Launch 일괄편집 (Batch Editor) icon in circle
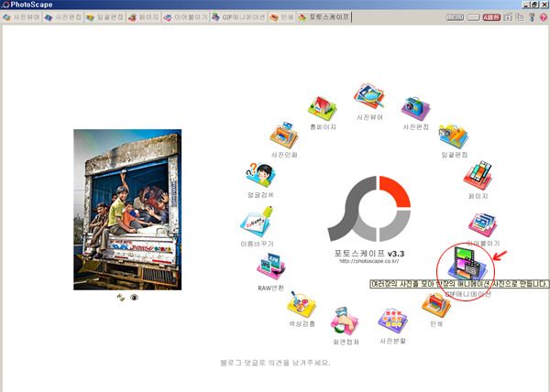The width and height of the screenshot is (550, 392). [x=454, y=136]
